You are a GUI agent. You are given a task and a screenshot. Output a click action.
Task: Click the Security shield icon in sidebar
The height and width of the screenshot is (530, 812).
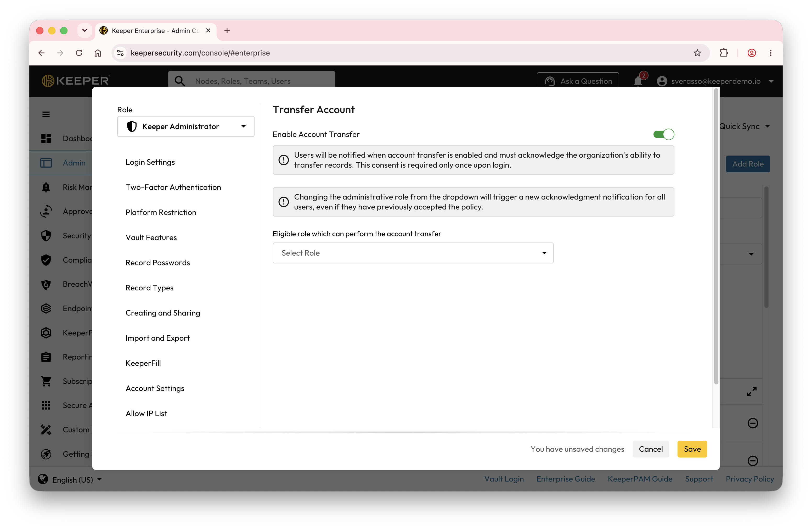tap(46, 236)
